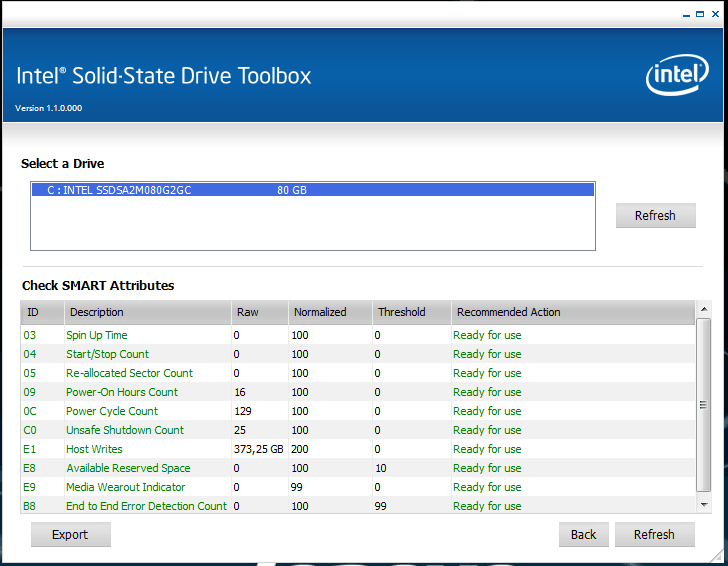
Task: Click the raw value 129
Action: pos(243,411)
